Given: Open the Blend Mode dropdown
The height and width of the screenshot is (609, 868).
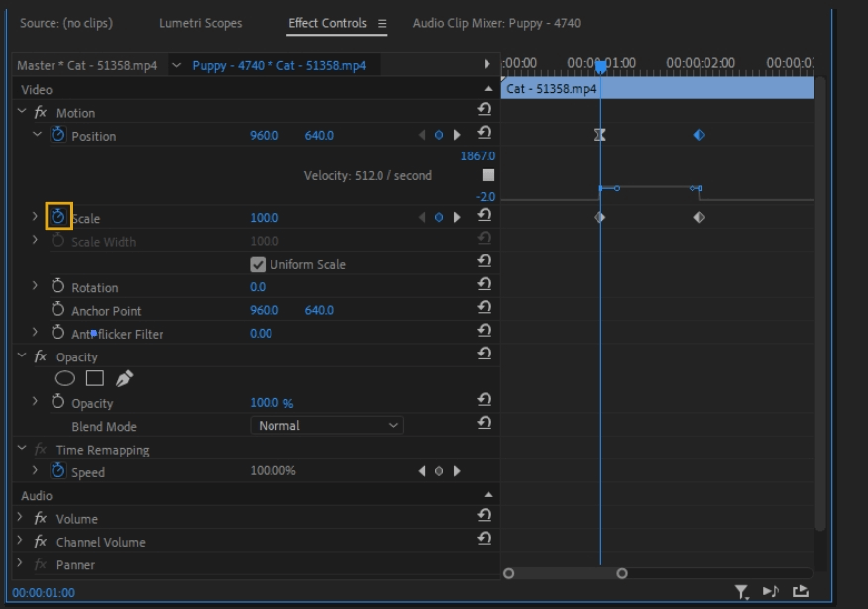Looking at the screenshot, I should coord(326,426).
